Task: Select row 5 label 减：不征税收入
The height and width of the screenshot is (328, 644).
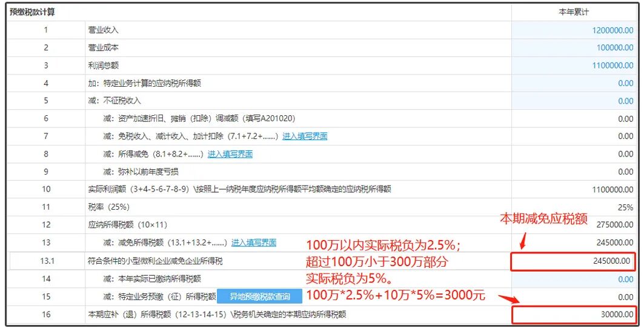Action: tap(115, 101)
